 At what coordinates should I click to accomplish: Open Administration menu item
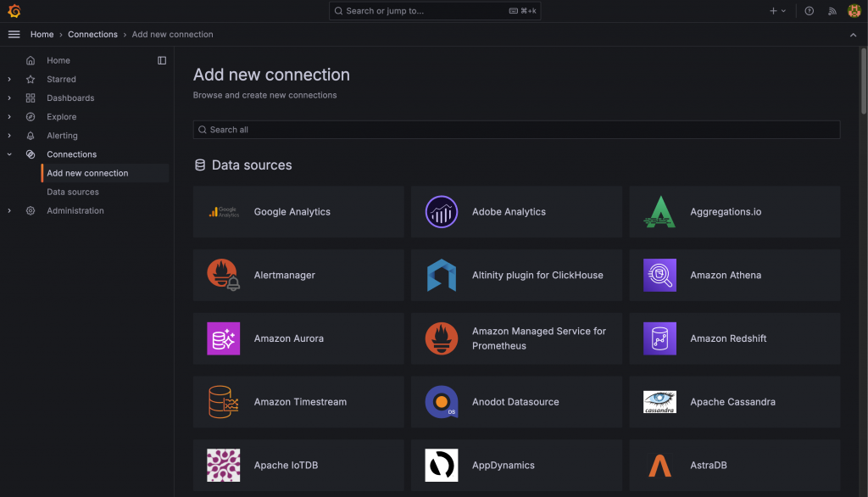click(75, 210)
